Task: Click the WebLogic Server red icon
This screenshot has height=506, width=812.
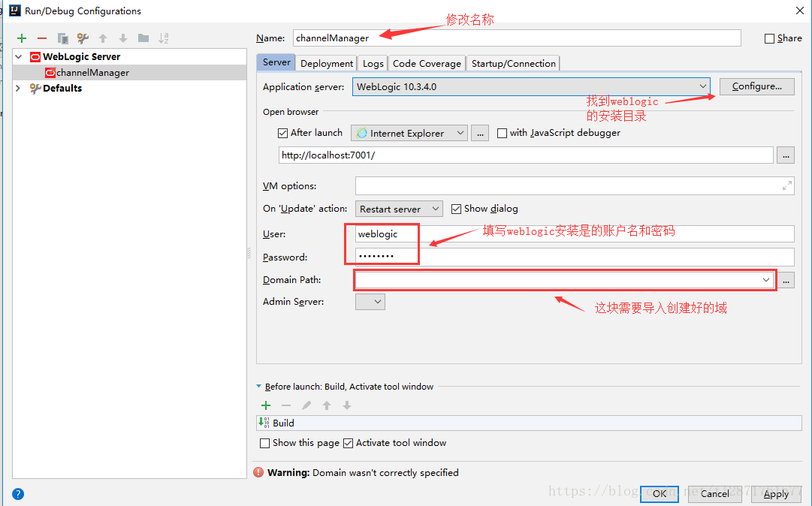Action: click(x=35, y=57)
